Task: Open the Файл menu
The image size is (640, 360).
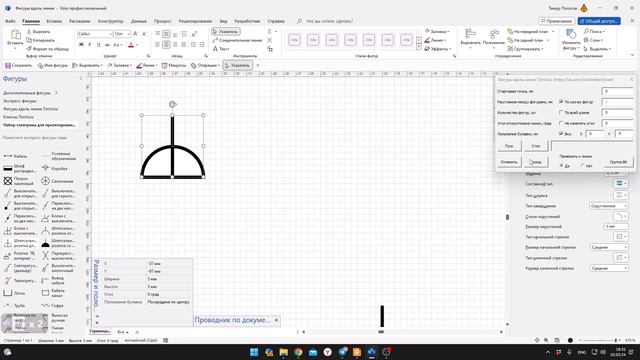Action: click(10, 21)
